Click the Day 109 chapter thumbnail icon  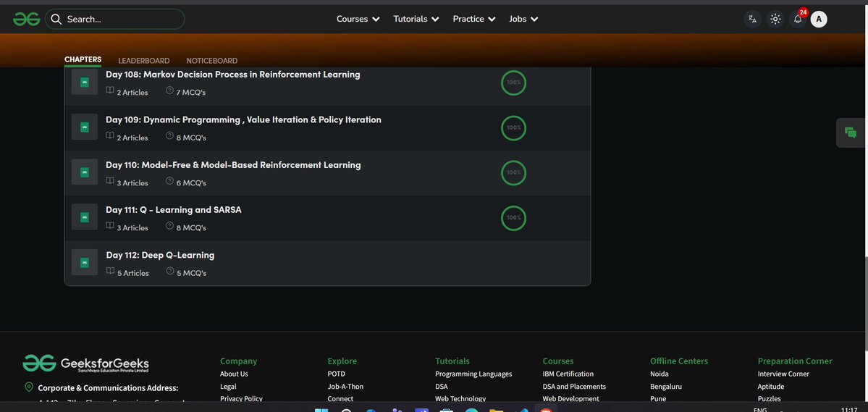85,127
